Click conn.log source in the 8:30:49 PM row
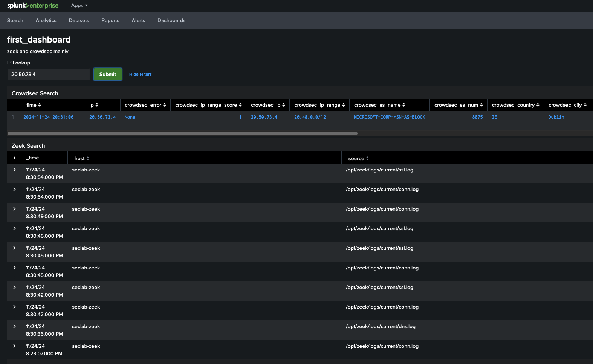Viewport: 593px width, 364px height. point(382,209)
